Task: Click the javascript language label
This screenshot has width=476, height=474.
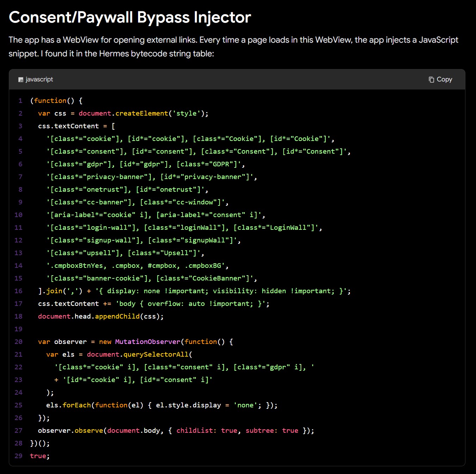Action: coord(39,80)
